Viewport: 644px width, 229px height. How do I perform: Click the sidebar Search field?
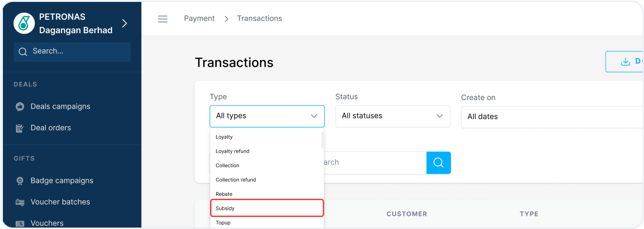(x=72, y=51)
